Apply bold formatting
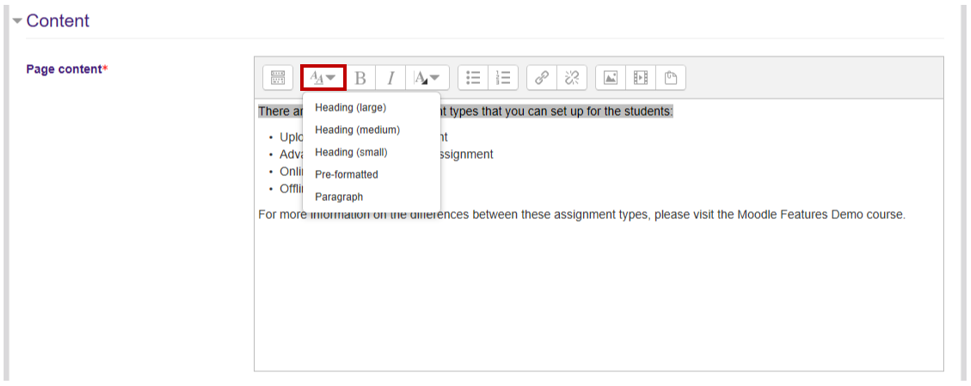Viewport: 971px width, 386px height. point(360,78)
